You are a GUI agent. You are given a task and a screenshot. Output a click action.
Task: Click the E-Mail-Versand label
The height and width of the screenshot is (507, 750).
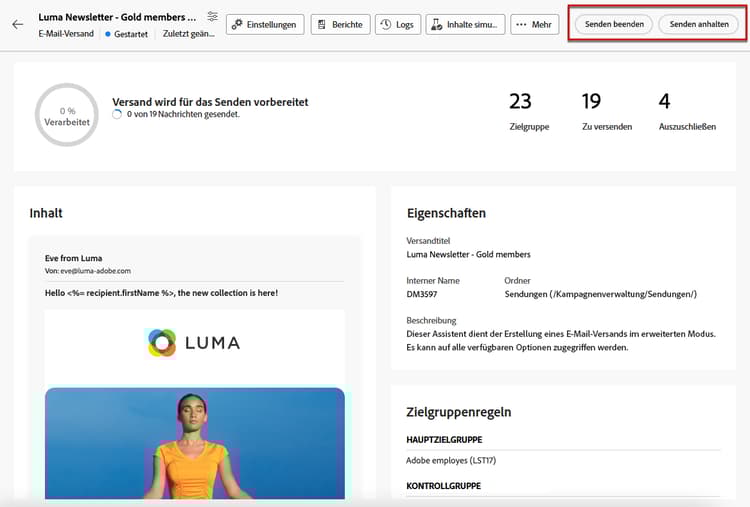66,34
